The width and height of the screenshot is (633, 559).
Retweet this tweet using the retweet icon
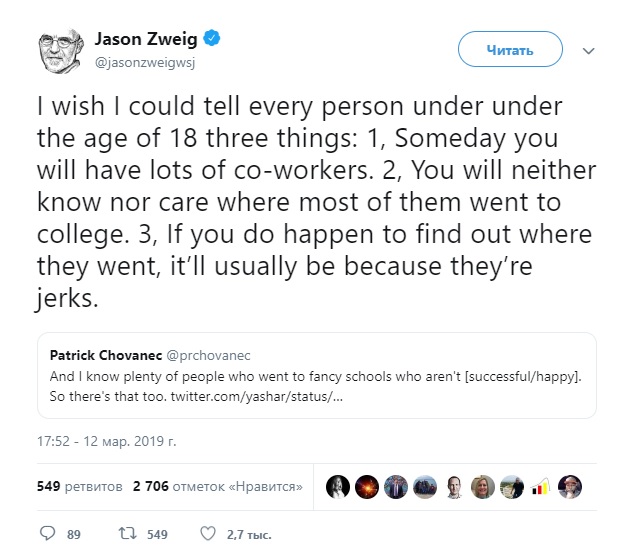[128, 534]
